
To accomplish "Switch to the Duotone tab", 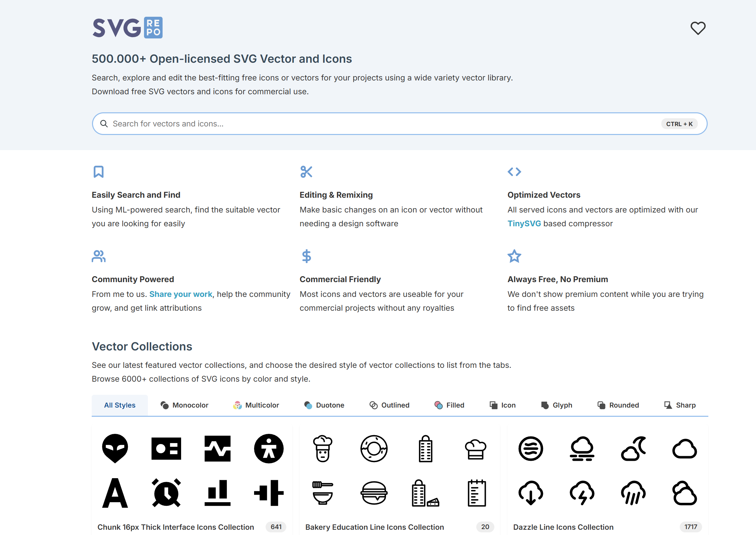I will click(x=324, y=405).
